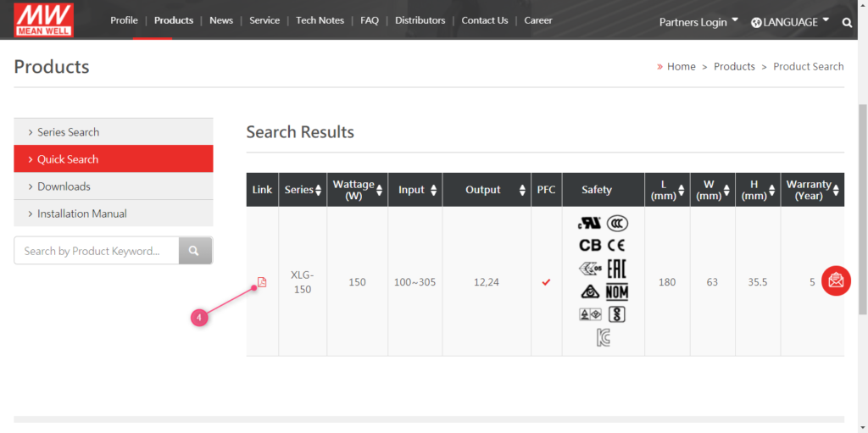
Task: Click the CE safety mark
Action: tap(616, 245)
